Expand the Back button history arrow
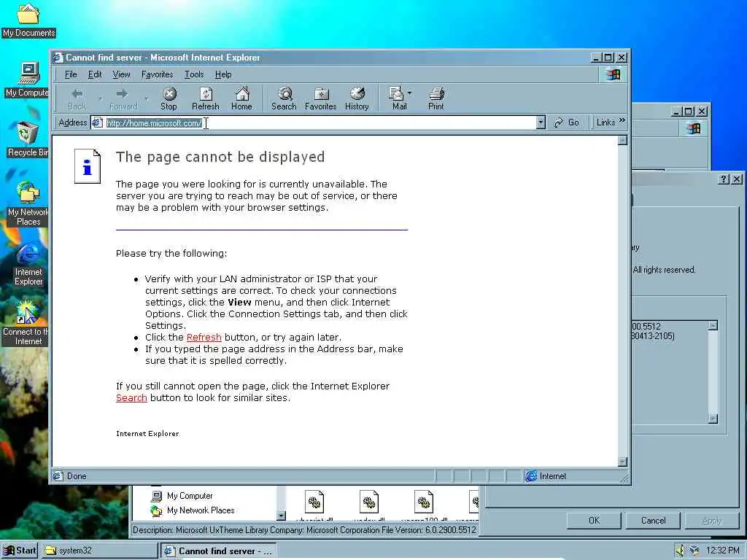This screenshot has height=560, width=747. pos(100,98)
